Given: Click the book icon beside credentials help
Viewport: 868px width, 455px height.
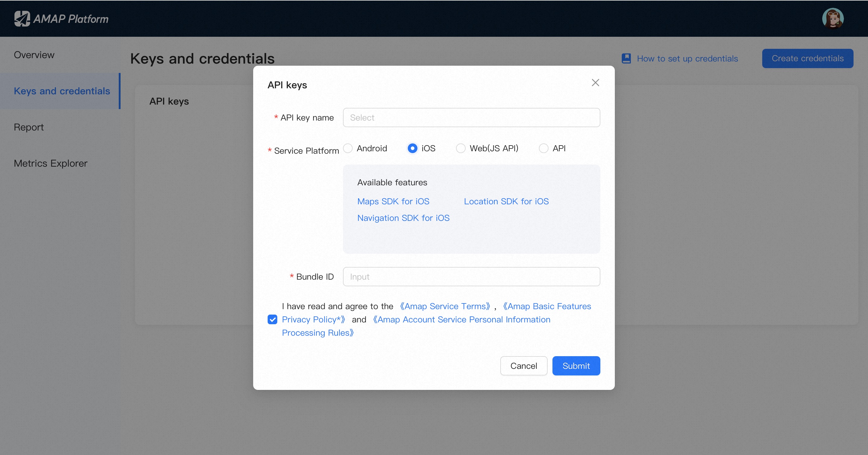Looking at the screenshot, I should 626,58.
